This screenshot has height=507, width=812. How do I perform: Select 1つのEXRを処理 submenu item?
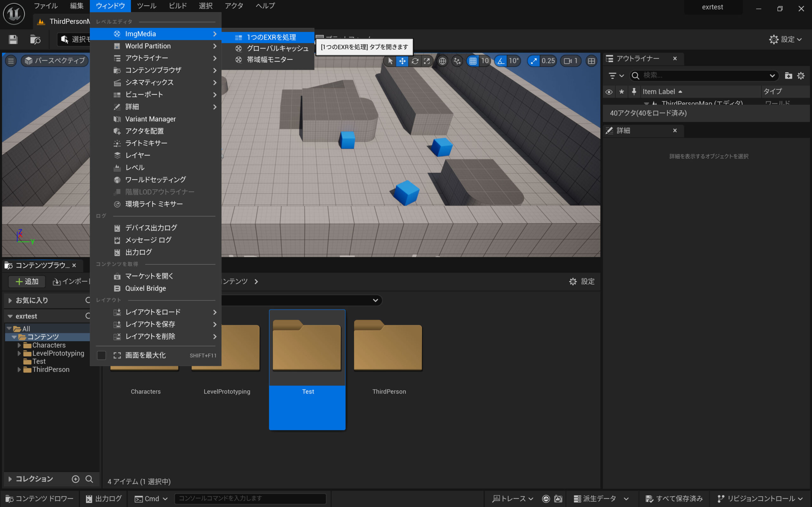[271, 37]
